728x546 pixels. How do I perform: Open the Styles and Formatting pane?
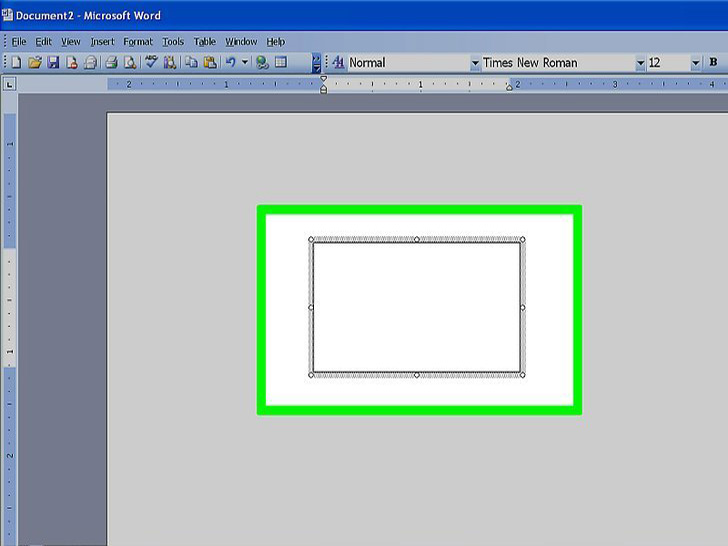[338, 63]
